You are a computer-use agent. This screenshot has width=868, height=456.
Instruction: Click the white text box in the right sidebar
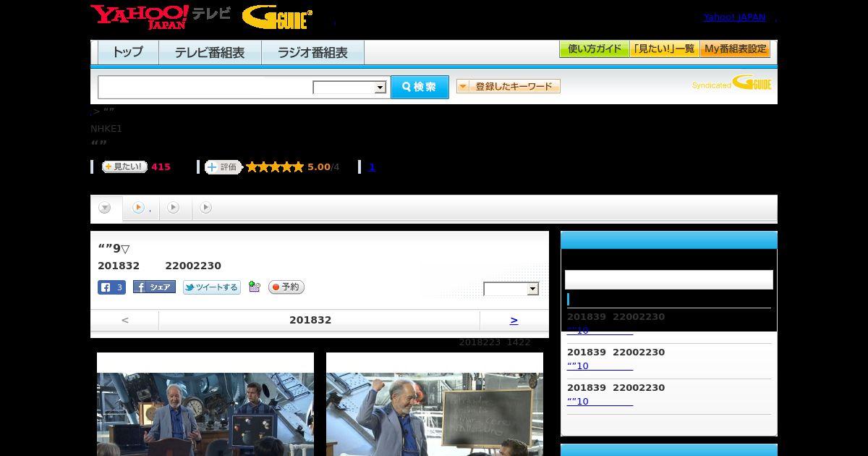click(x=669, y=280)
